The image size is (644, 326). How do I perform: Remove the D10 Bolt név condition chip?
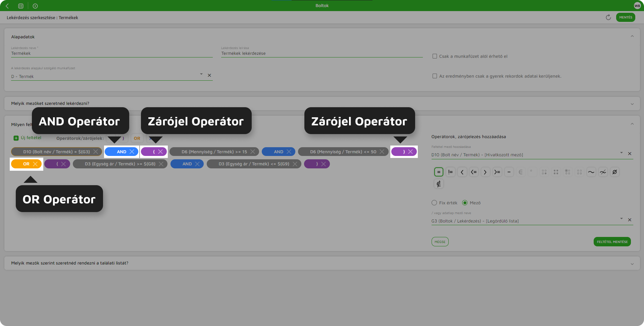96,152
